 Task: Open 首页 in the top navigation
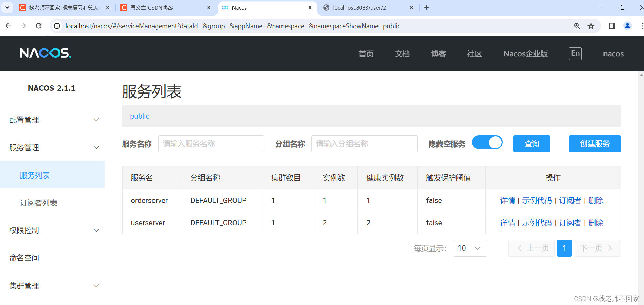[x=366, y=54]
